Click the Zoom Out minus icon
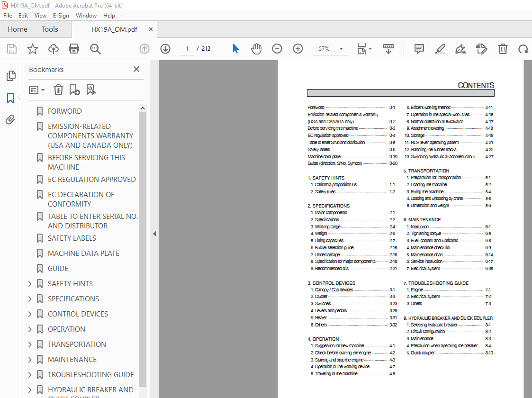Viewport: 532px width, 398px height. coord(277,49)
